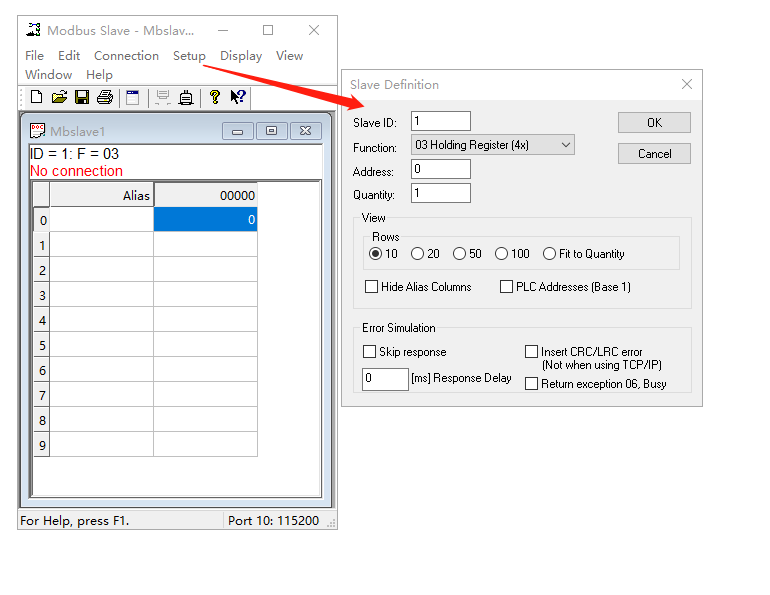Open the slave definition window icon
770x595 pixels.
(x=132, y=97)
